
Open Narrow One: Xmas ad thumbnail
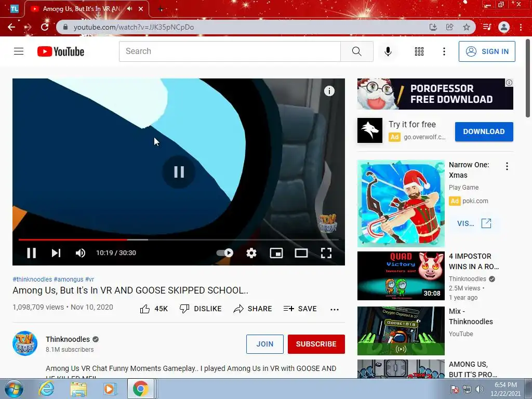[x=401, y=204]
